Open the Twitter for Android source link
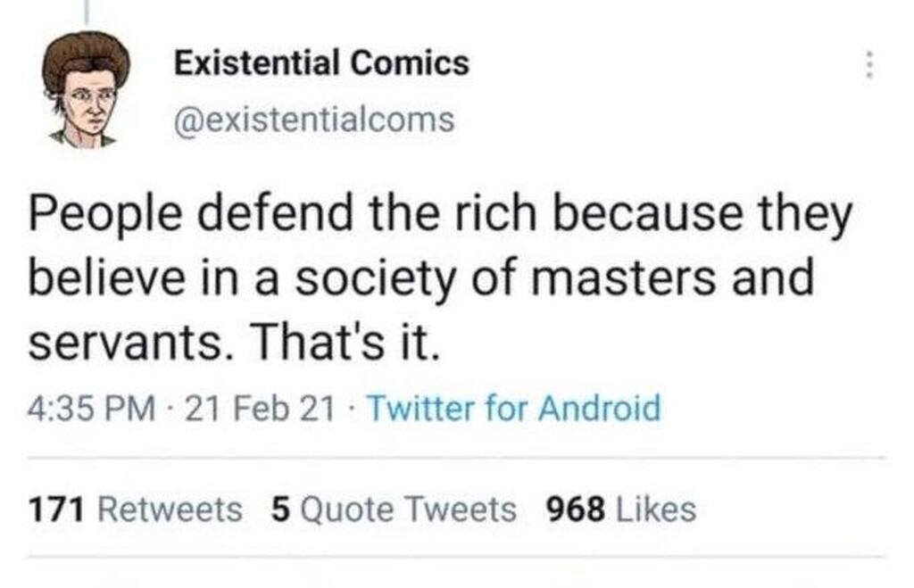The height and width of the screenshot is (588, 914). click(514, 409)
